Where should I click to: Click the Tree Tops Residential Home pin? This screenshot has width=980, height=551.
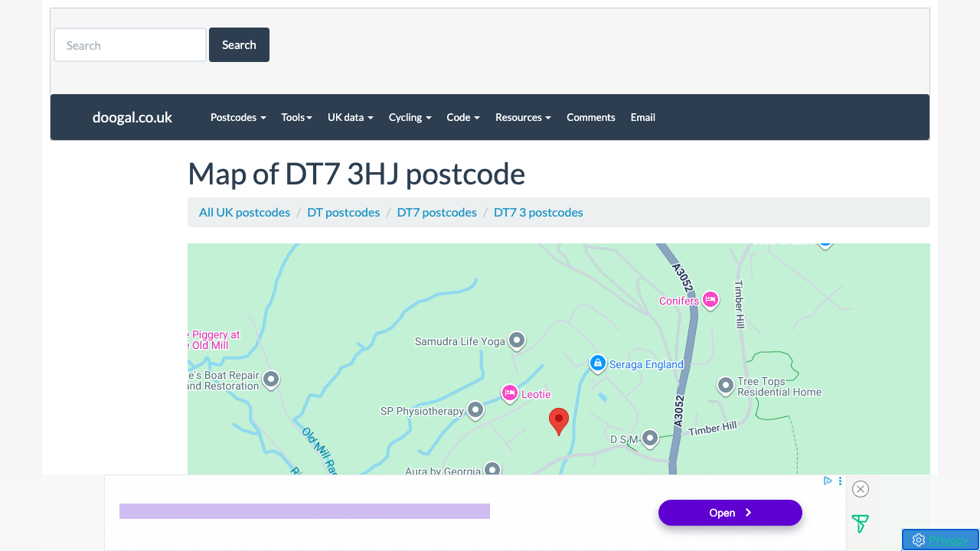pyautogui.click(x=725, y=385)
